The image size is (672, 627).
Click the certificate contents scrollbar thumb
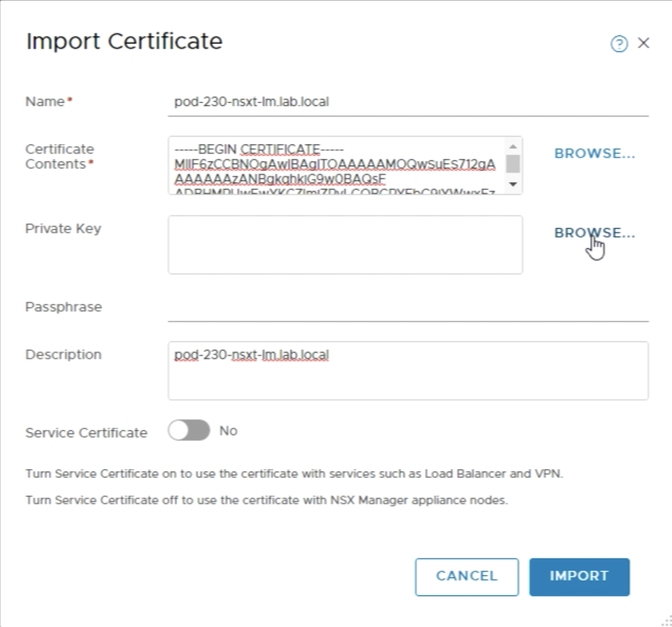pyautogui.click(x=513, y=164)
